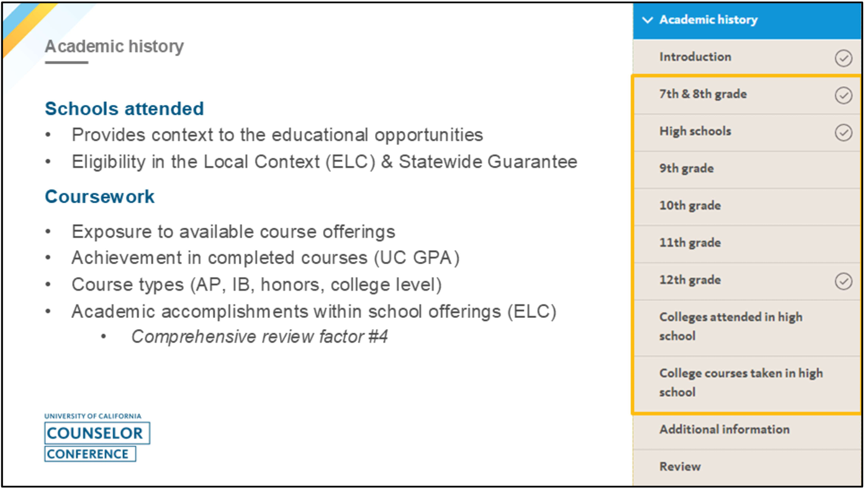This screenshot has height=490, width=868.
Task: Open the Review section
Action: (x=680, y=467)
